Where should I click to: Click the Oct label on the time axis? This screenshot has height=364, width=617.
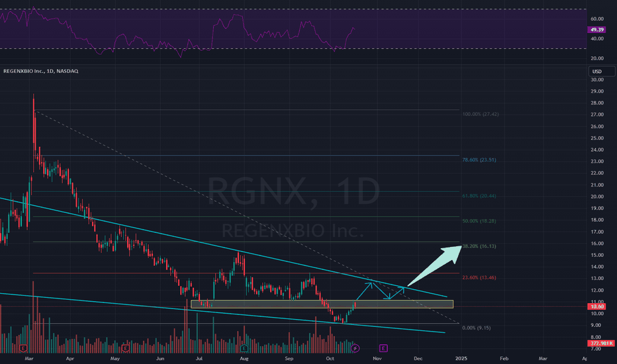point(330,359)
